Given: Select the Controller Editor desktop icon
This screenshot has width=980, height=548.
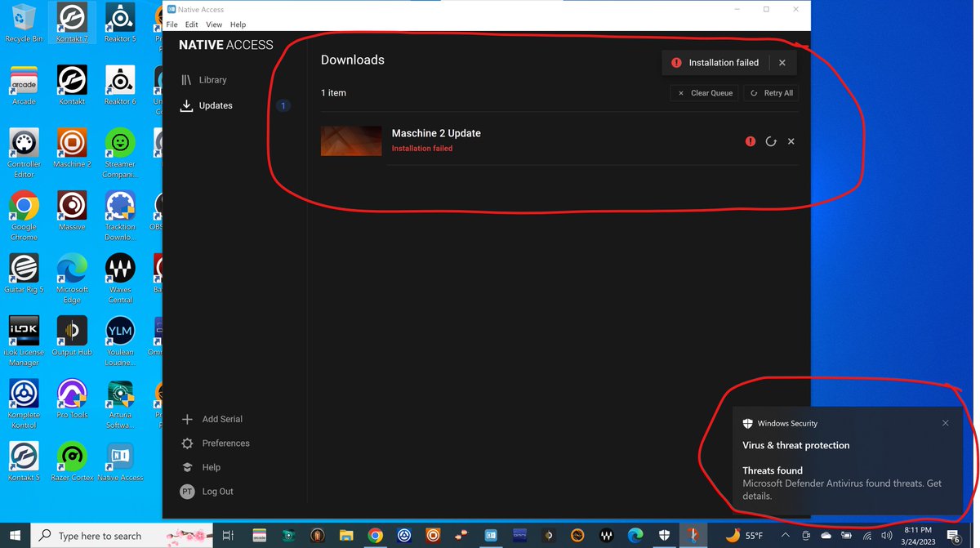Looking at the screenshot, I should pyautogui.click(x=24, y=154).
